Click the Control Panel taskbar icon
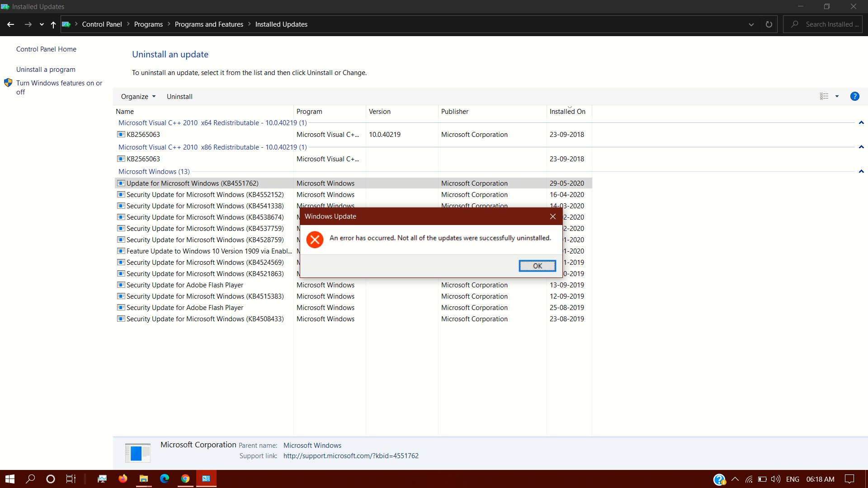Image resolution: width=868 pixels, height=488 pixels. point(206,479)
